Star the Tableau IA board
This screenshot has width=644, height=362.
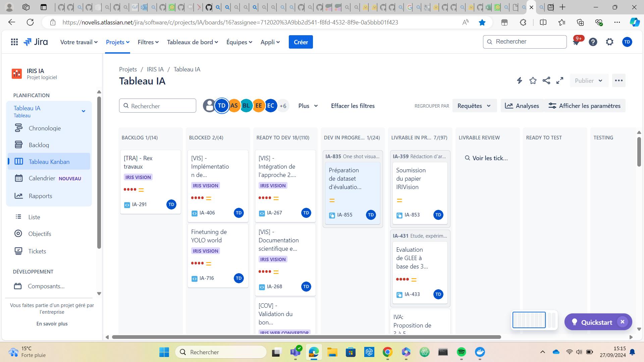coord(533,80)
